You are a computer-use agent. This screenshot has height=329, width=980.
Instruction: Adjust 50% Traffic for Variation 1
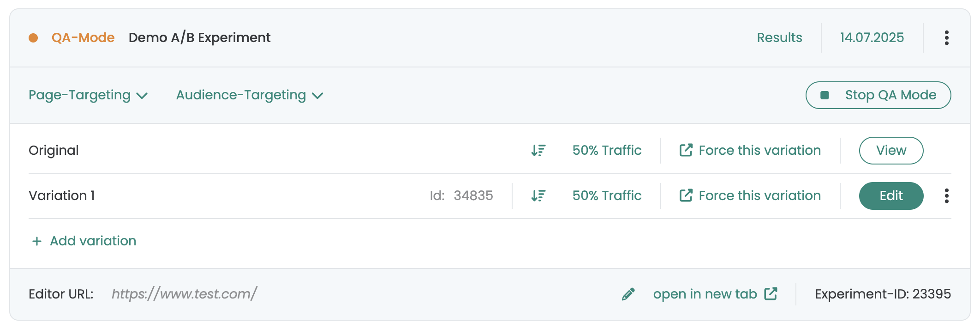tap(607, 196)
